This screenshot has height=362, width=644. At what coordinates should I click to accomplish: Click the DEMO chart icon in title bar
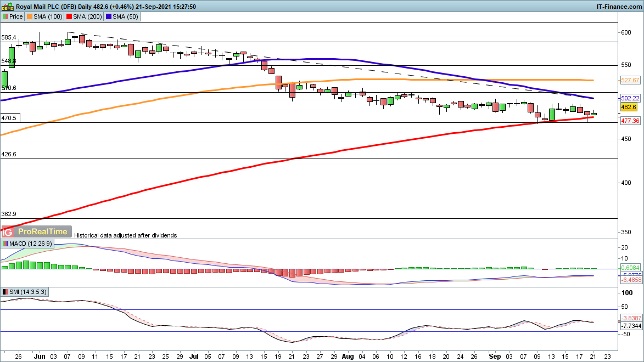coord(7,7)
